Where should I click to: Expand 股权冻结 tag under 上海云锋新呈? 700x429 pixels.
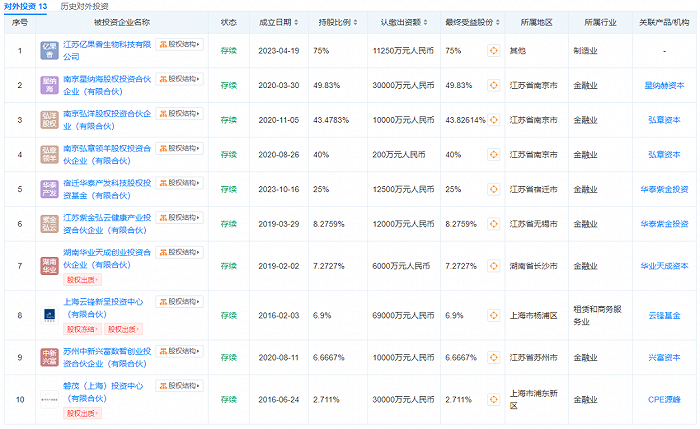pyautogui.click(x=82, y=327)
